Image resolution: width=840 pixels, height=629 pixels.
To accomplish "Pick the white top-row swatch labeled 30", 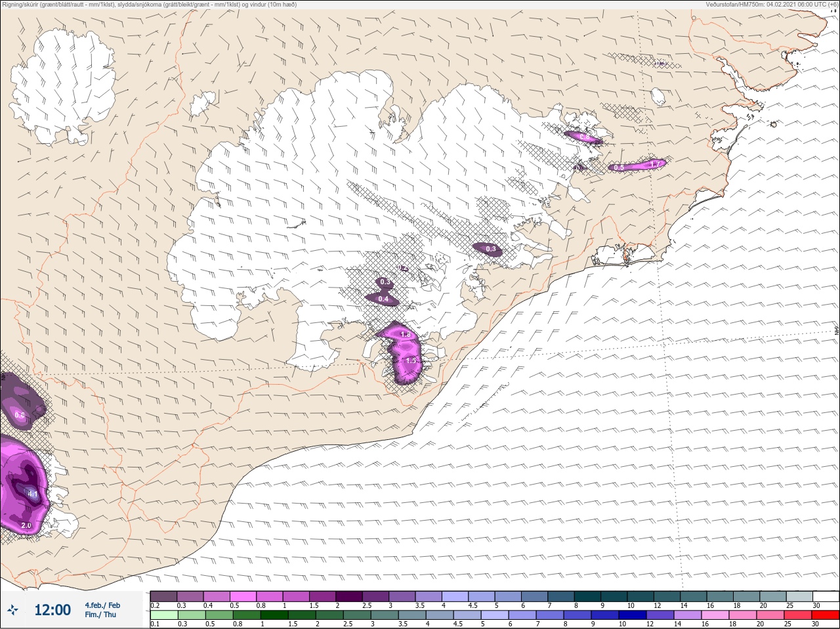I will (826, 596).
